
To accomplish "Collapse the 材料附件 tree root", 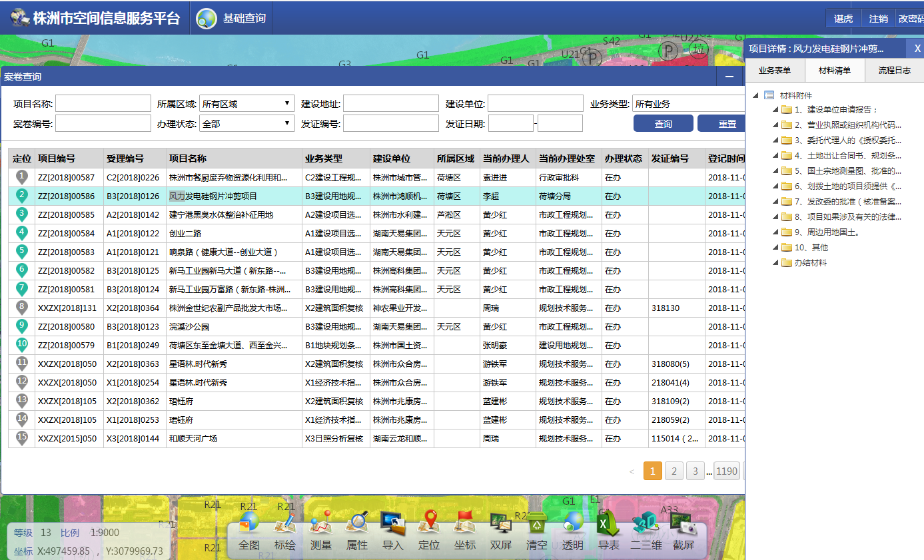I will point(755,96).
